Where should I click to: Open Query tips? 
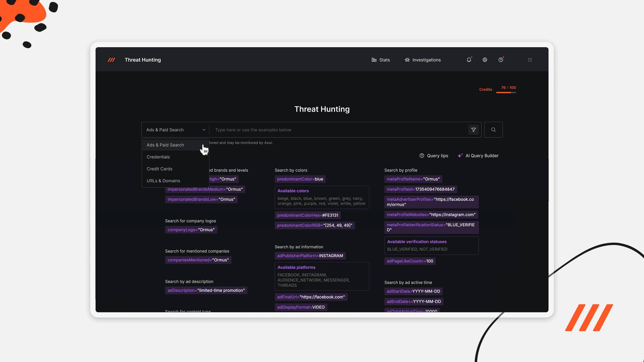pyautogui.click(x=434, y=156)
